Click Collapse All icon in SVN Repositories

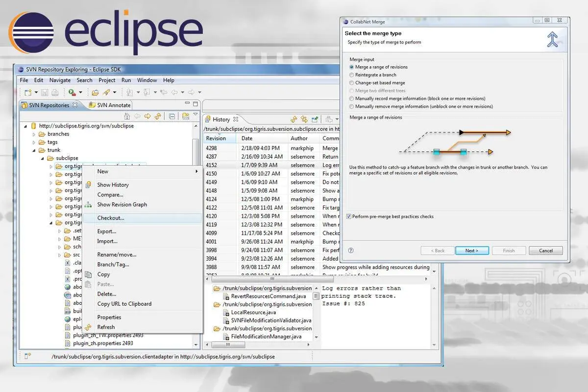coord(172,116)
